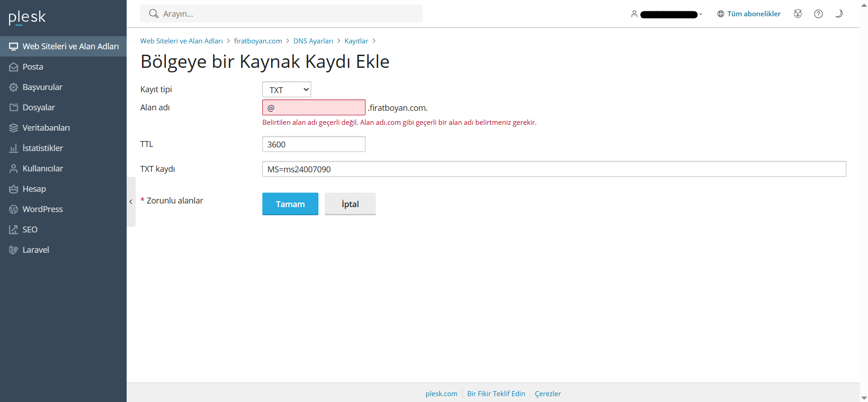Click the Plesk logo
Screen dimensions: 868x402
[27, 17]
